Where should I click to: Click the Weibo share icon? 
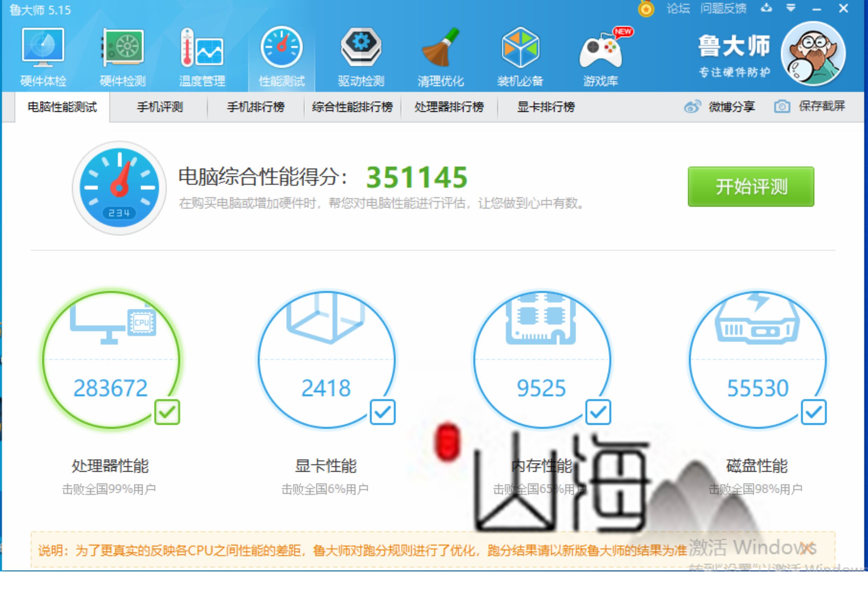[x=692, y=107]
